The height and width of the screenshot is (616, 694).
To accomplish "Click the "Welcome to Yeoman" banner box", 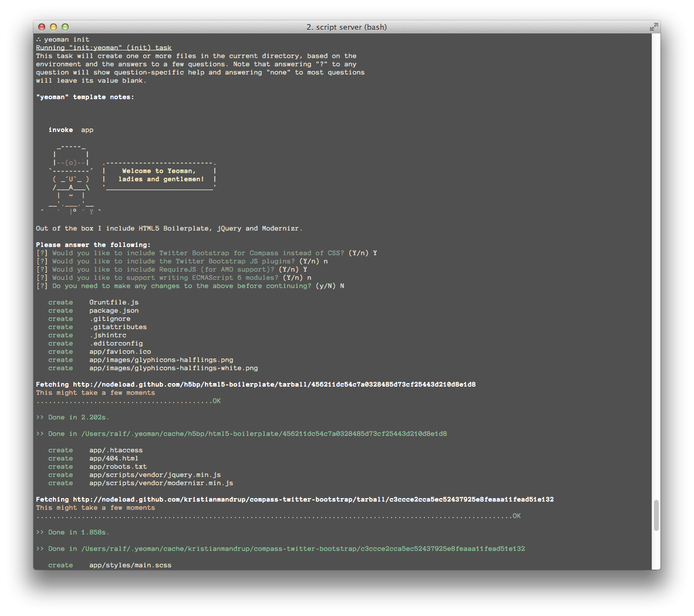I will [x=160, y=175].
